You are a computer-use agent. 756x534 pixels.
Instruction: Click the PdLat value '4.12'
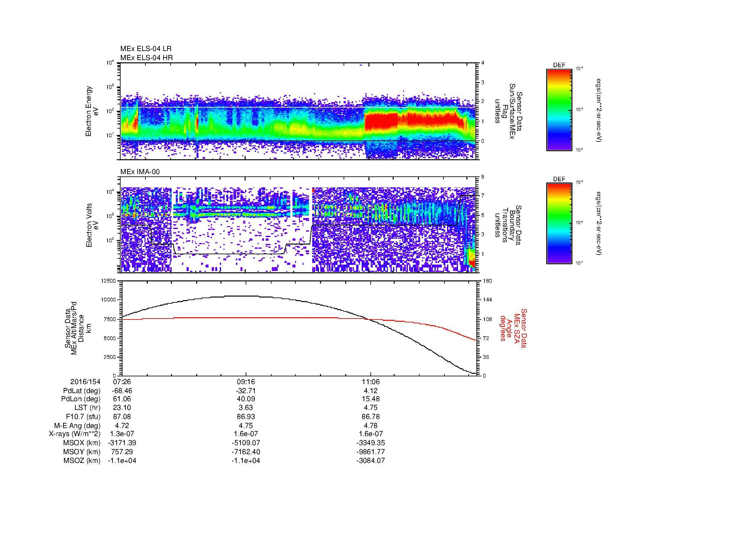tap(371, 391)
